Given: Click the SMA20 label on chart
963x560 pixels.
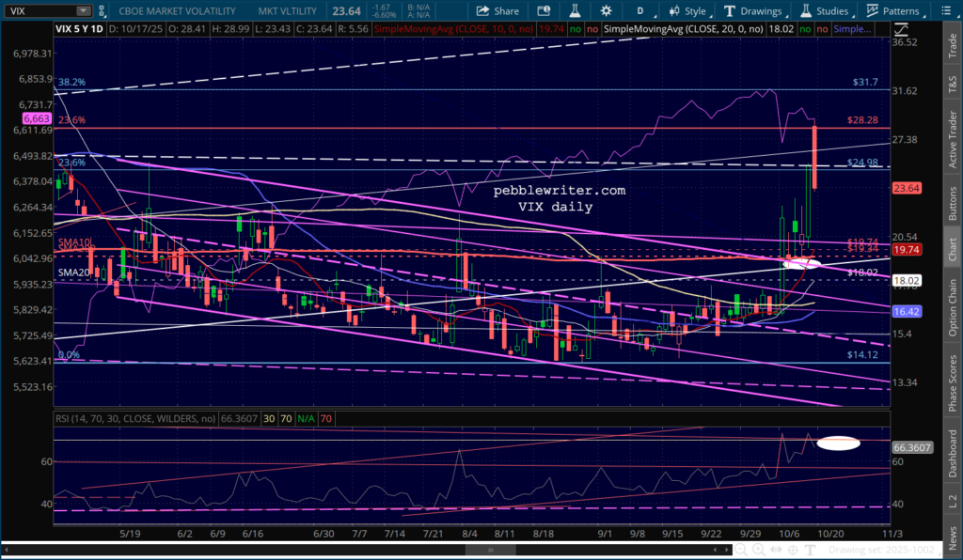Looking at the screenshot, I should [x=73, y=272].
